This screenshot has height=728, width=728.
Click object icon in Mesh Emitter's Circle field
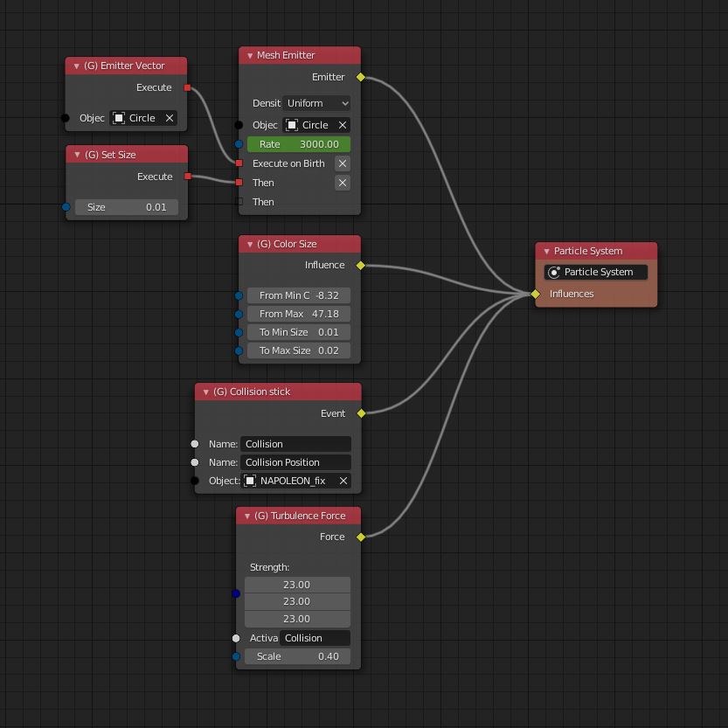pos(292,125)
